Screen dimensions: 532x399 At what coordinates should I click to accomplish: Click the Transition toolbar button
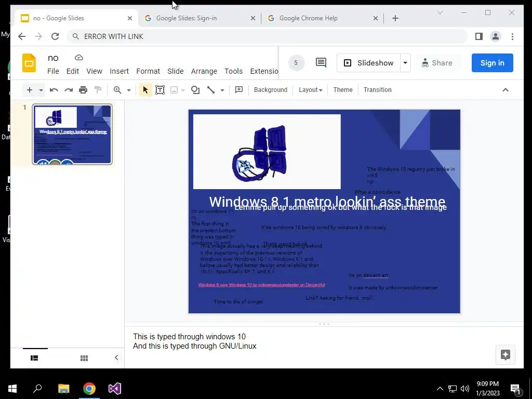(377, 90)
